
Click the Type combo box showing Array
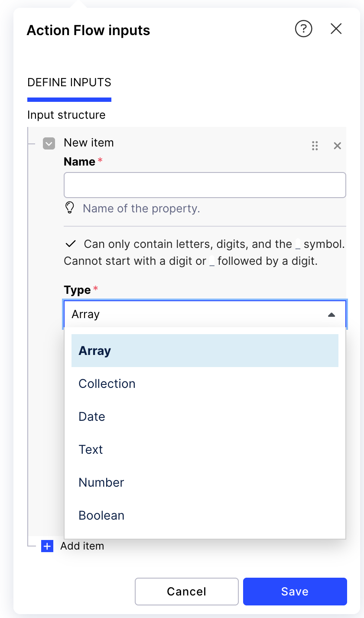(x=195, y=314)
